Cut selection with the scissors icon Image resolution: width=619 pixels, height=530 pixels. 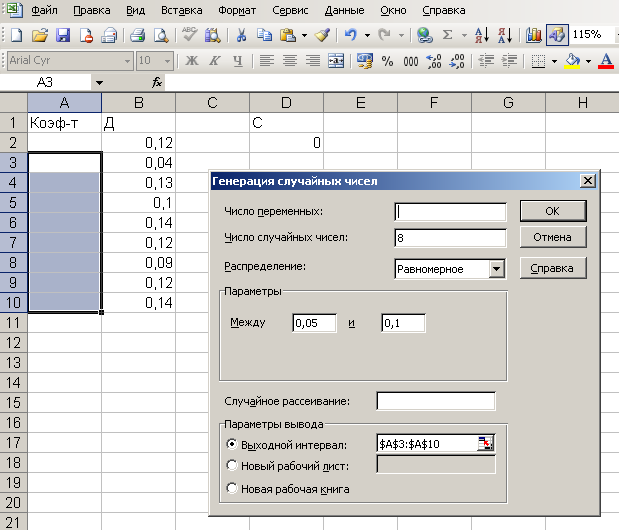coord(241,35)
